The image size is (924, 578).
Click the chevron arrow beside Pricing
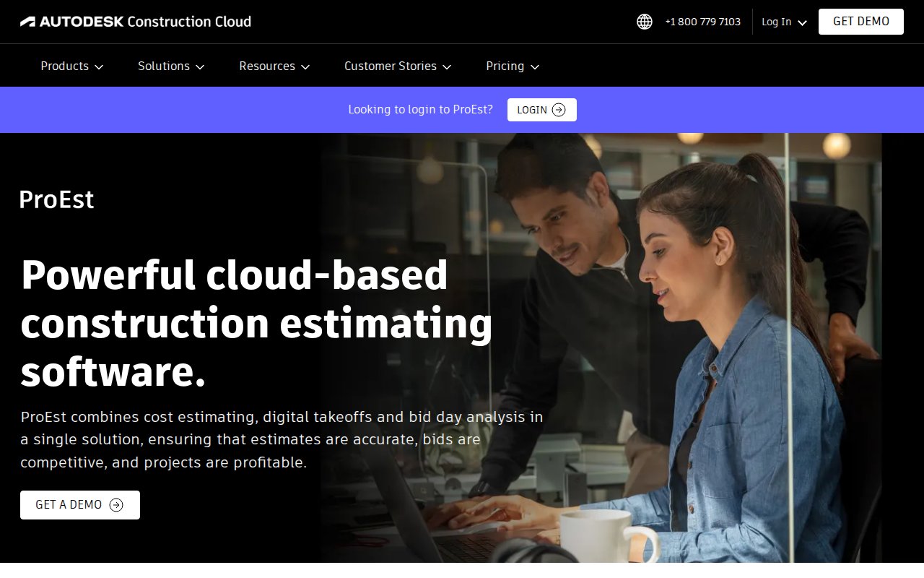pyautogui.click(x=535, y=66)
